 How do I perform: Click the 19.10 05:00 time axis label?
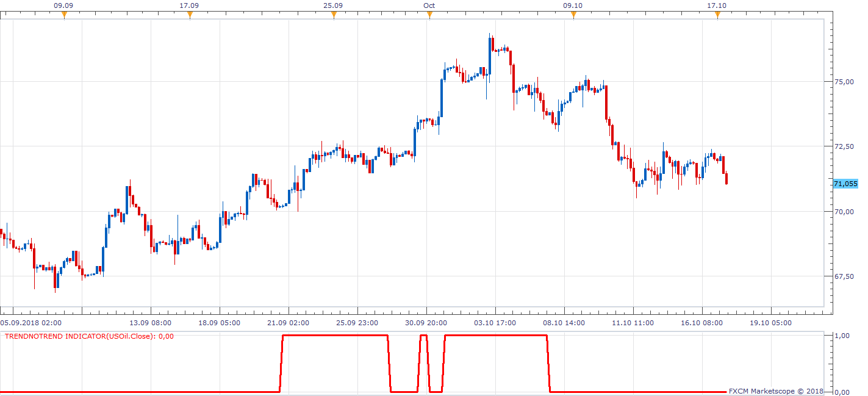pyautogui.click(x=772, y=323)
